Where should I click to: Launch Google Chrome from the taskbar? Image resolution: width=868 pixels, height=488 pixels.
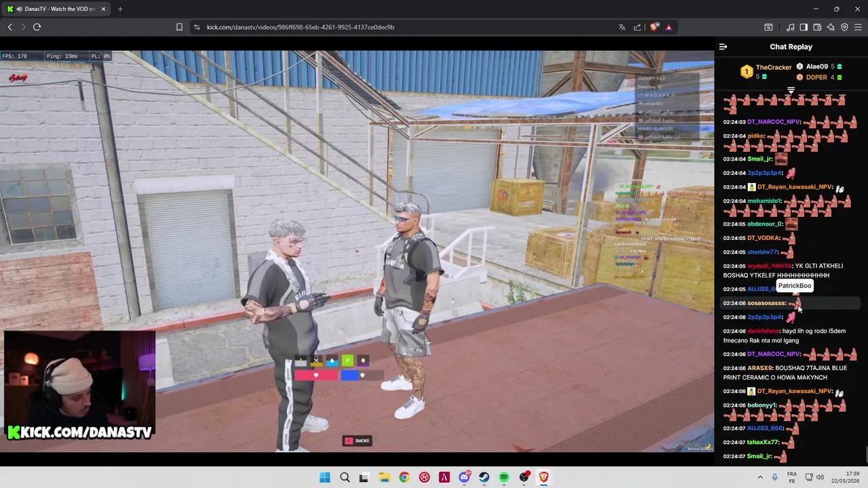[x=404, y=477]
